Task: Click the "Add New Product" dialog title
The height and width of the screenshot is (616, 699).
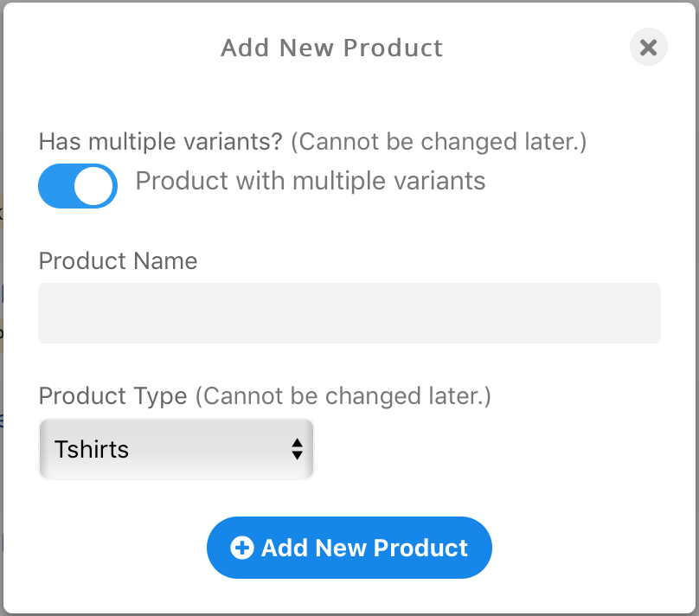Action: tap(332, 48)
